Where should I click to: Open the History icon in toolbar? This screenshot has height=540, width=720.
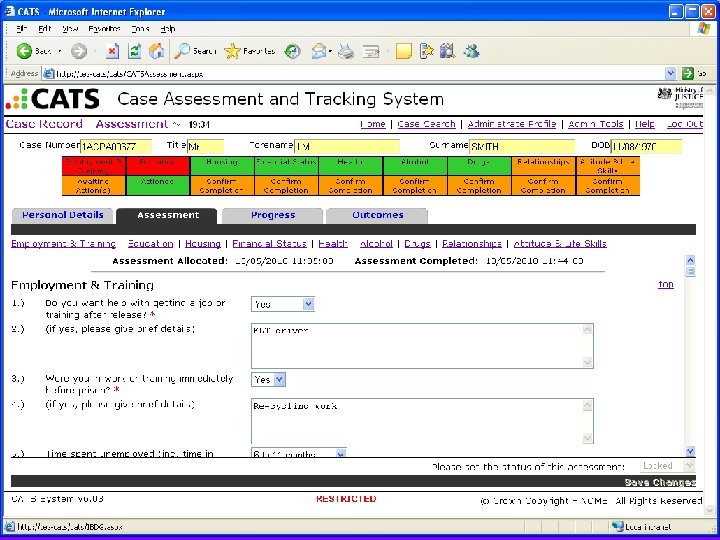[292, 51]
